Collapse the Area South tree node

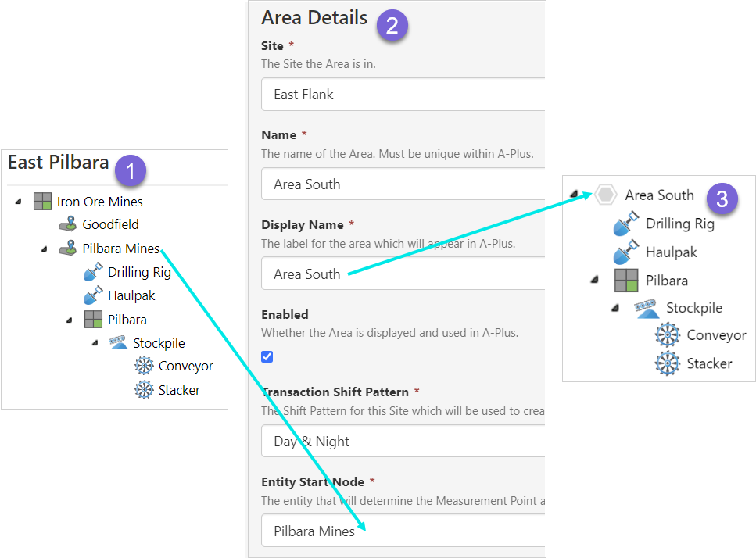pos(574,194)
